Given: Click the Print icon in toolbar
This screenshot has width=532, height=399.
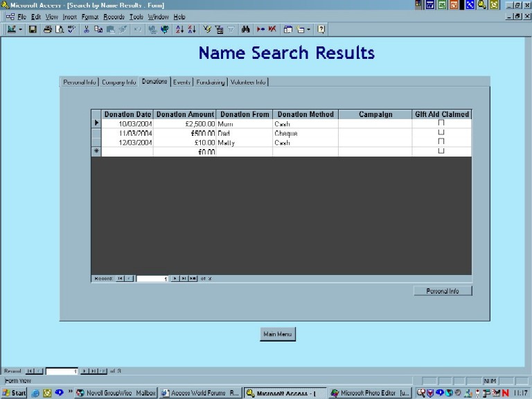Looking at the screenshot, I should point(48,30).
